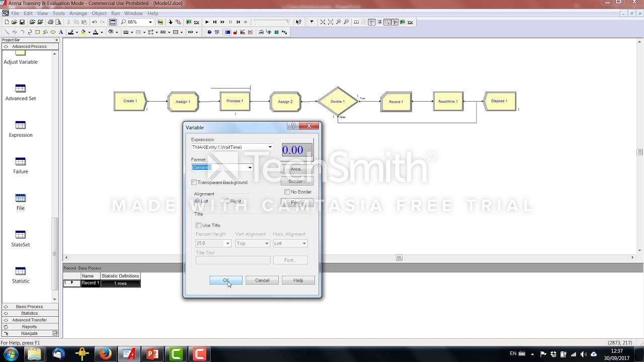Open the File menu

click(15, 13)
